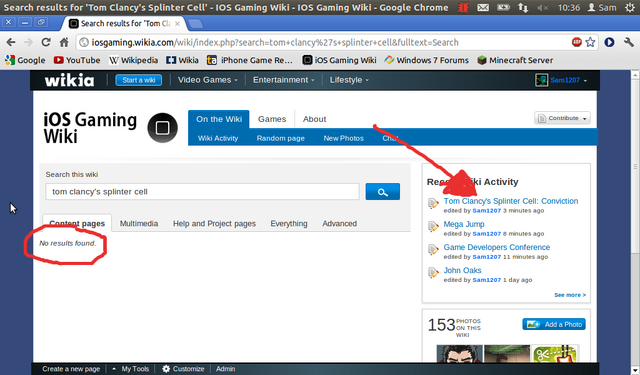Viewport: 640px width, 375px height.
Task: Open the Wikipedia bookmark
Action: point(133,60)
